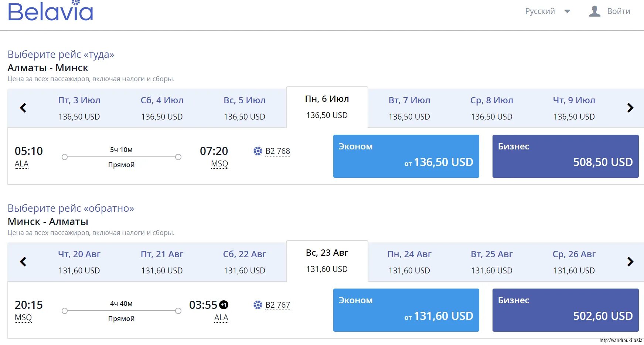The width and height of the screenshot is (644, 345).
Task: Show later outbound dates with right arrow
Action: pyautogui.click(x=630, y=108)
